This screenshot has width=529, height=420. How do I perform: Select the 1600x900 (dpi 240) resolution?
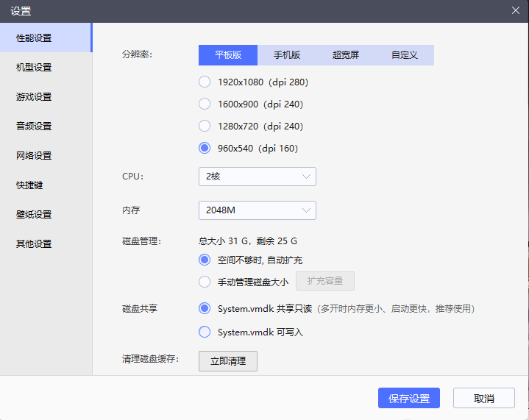205,104
